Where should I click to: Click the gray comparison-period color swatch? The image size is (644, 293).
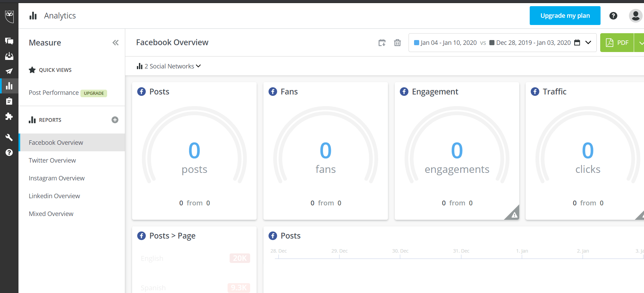click(492, 43)
